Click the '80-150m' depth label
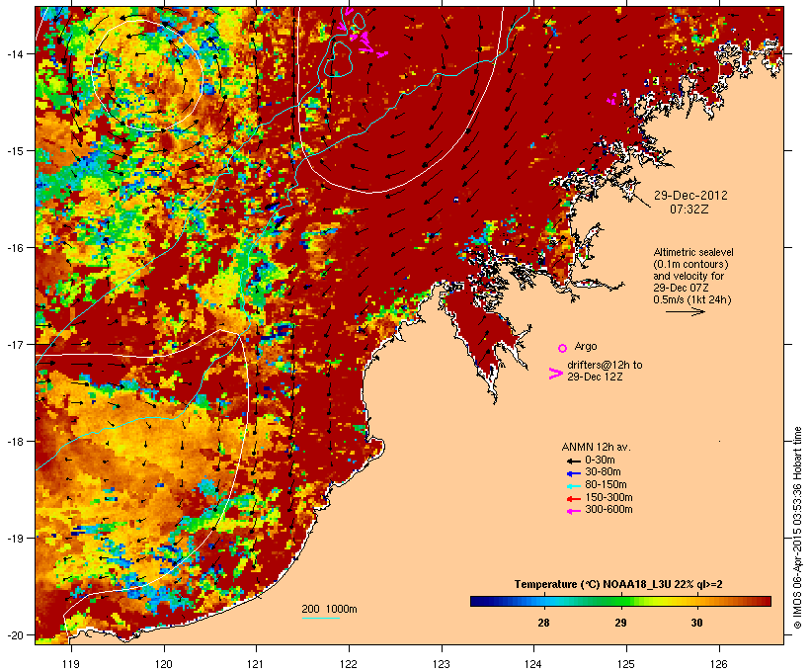Screen dimensions: 810x672 click(606, 485)
